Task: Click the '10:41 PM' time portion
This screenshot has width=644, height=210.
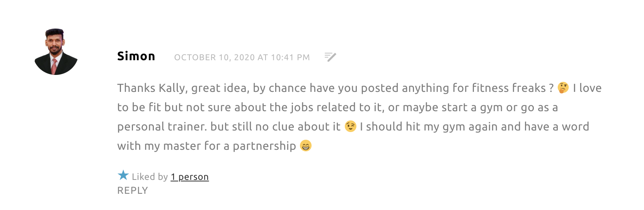Action: tap(290, 58)
